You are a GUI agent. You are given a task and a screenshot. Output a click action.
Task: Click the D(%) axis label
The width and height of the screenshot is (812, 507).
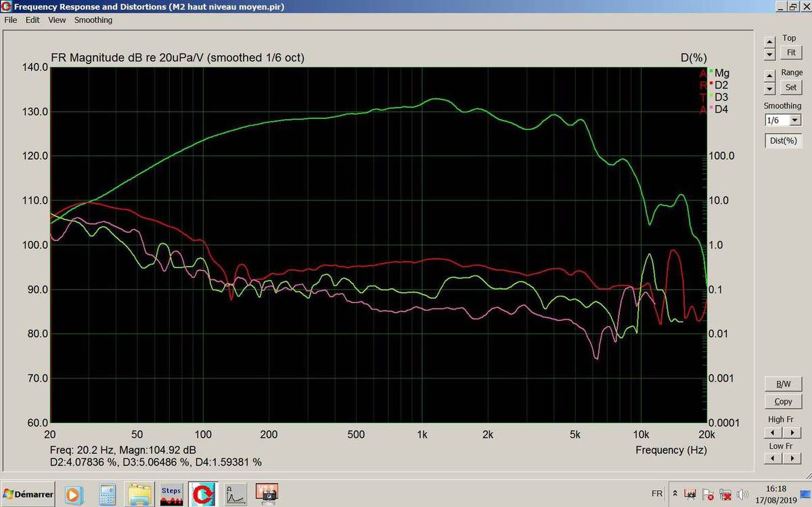(x=694, y=58)
